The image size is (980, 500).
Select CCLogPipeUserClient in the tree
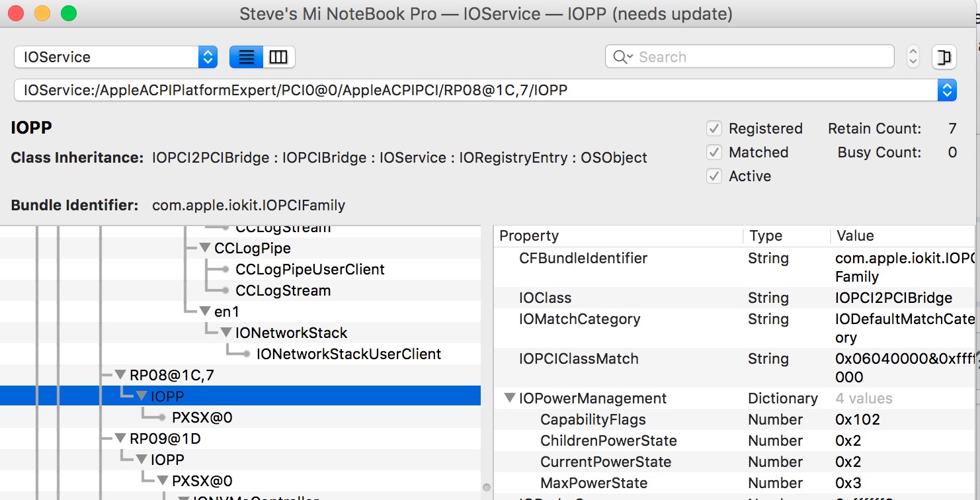(x=310, y=269)
